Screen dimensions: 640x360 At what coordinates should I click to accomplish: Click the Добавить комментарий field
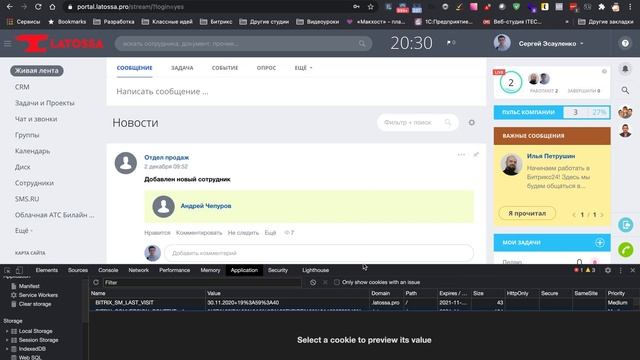tap(319, 253)
